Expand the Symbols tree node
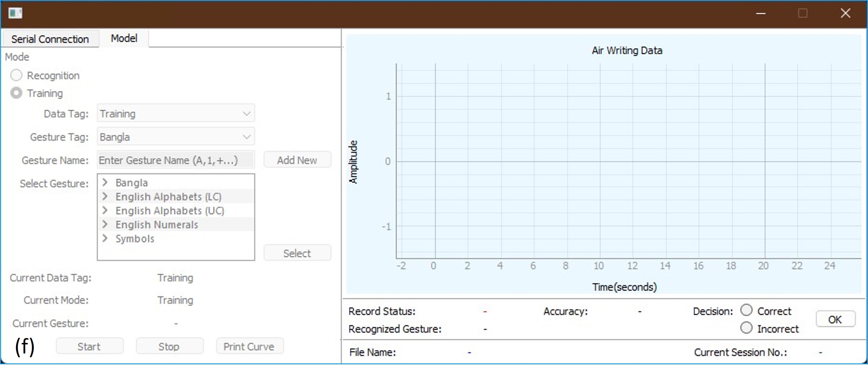 click(x=105, y=238)
